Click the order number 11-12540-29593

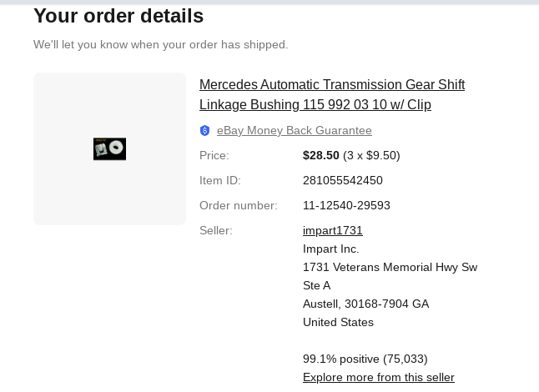pyautogui.click(x=346, y=205)
